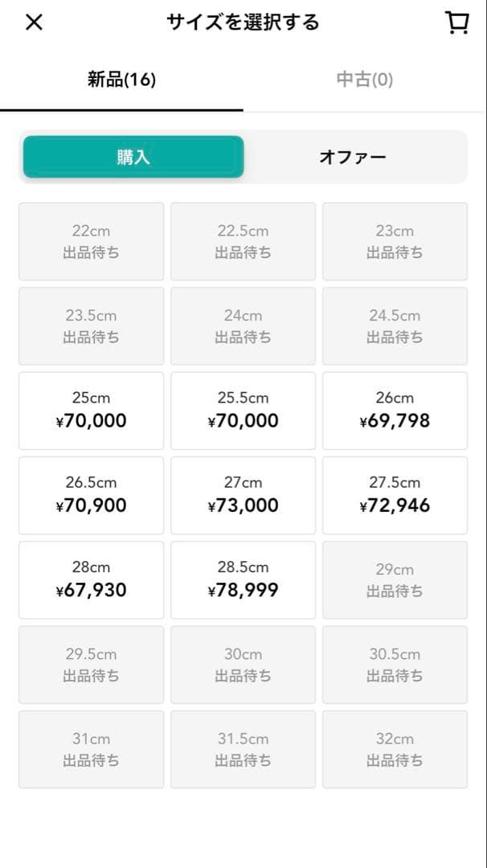Switch to オファー offer mode
487x868 pixels.
coord(354,157)
